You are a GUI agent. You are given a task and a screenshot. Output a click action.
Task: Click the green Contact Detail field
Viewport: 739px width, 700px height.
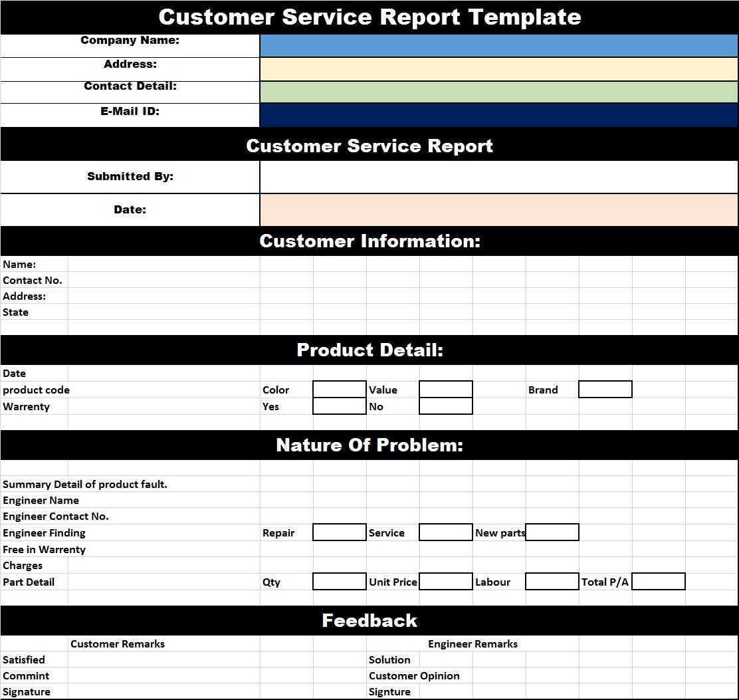(x=498, y=92)
